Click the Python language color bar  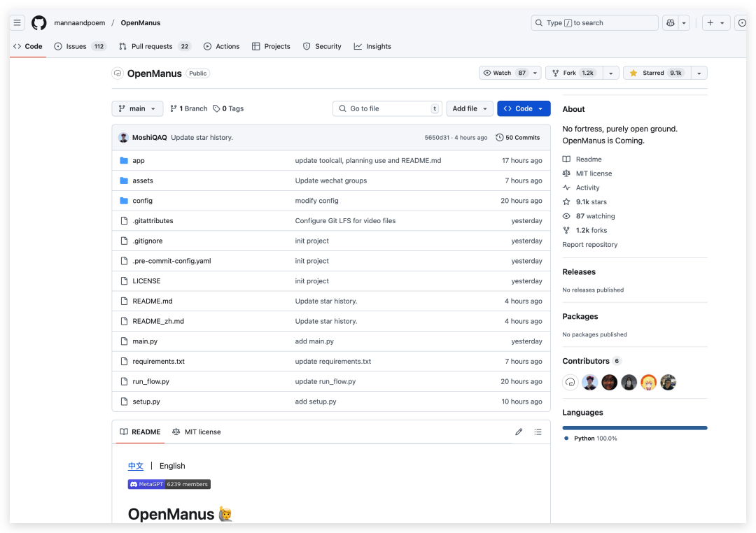634,427
